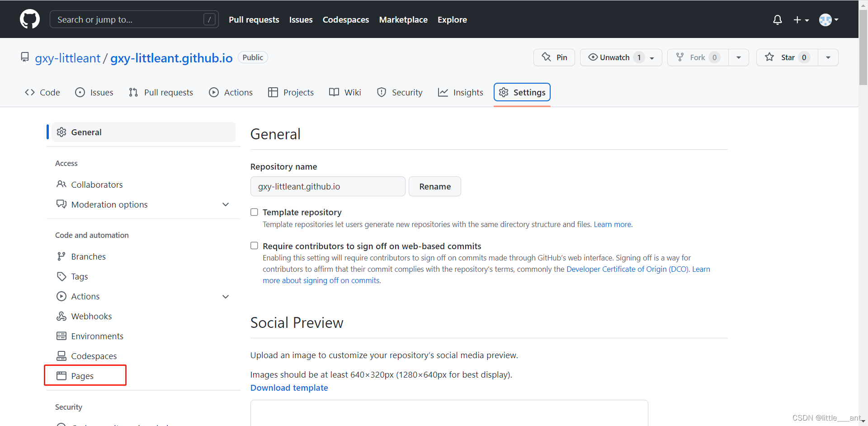Click the sidebar Actions play icon

61,296
